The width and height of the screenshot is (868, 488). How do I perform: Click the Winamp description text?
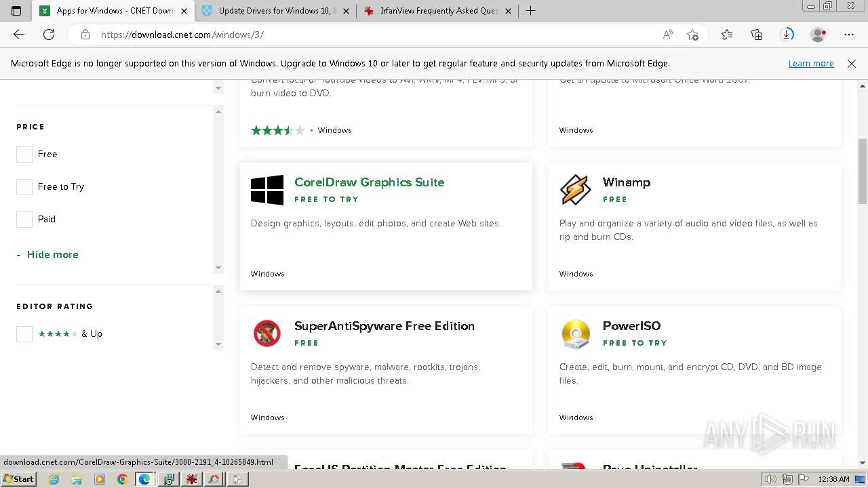pyautogui.click(x=688, y=230)
